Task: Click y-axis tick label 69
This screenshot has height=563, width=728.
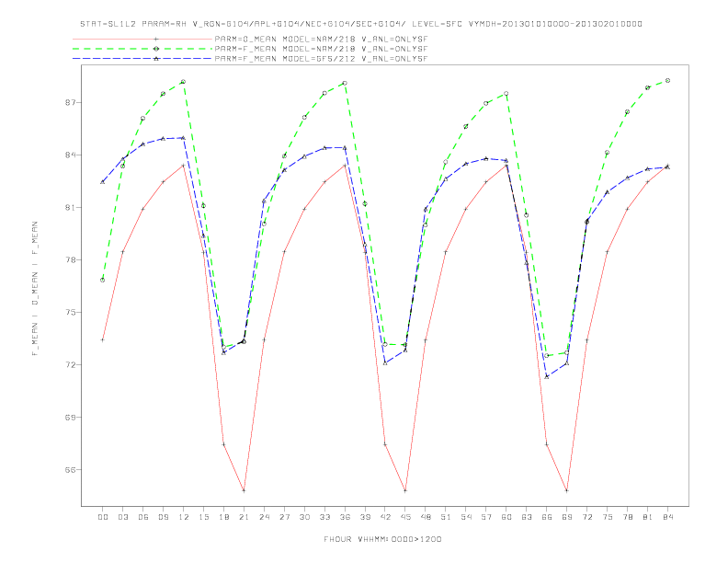Action: 71,417
